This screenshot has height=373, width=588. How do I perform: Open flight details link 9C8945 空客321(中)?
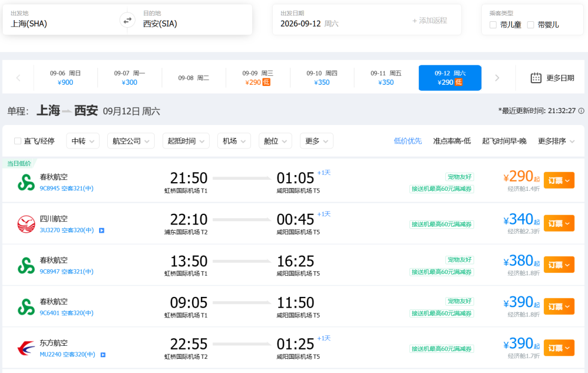coord(67,188)
